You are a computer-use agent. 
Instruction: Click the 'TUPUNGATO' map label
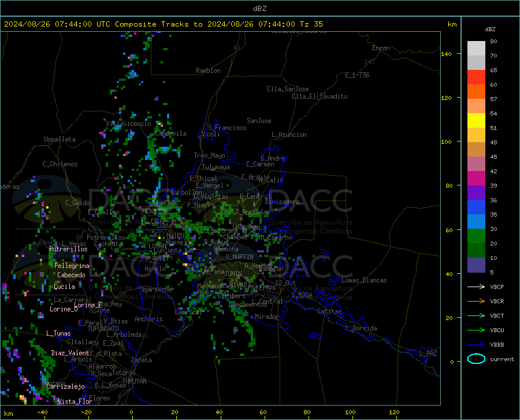tap(103, 329)
